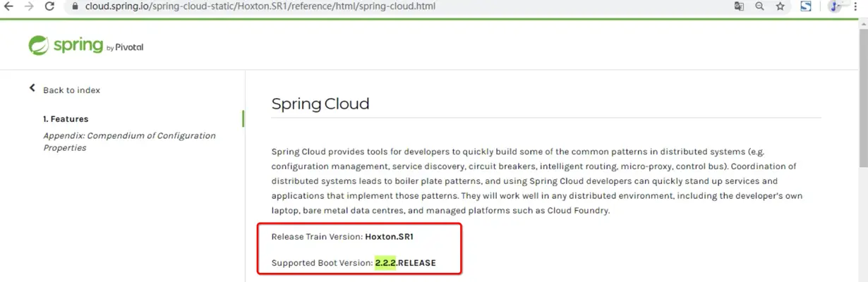Select the 1. Features sidebar item

point(66,119)
